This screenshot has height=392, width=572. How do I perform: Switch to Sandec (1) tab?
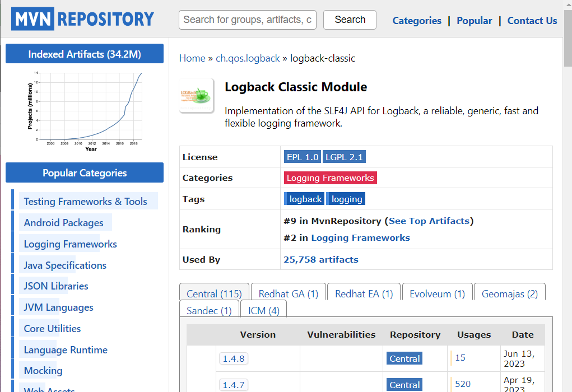coord(209,310)
